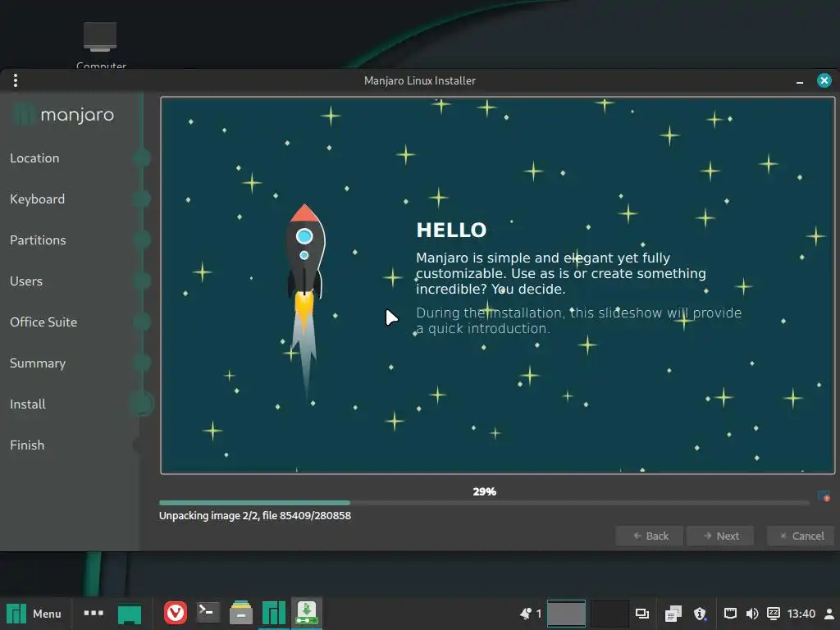Open the terminal from the taskbar
The height and width of the screenshot is (630, 840).
[x=208, y=612]
